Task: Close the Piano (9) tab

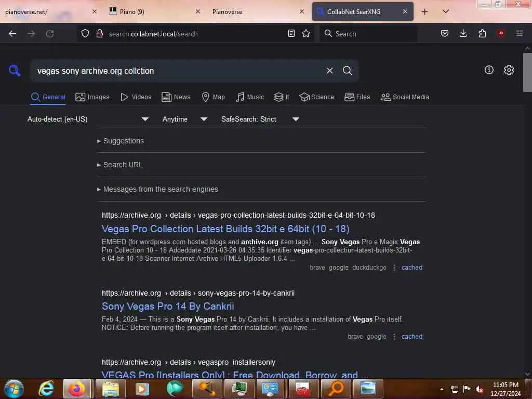Action: point(198,11)
